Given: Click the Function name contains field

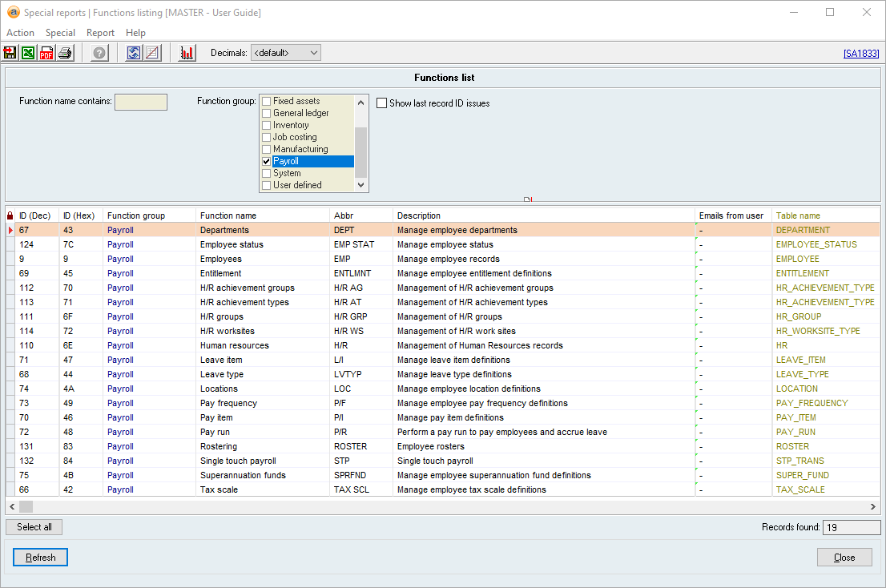Looking at the screenshot, I should (141, 103).
